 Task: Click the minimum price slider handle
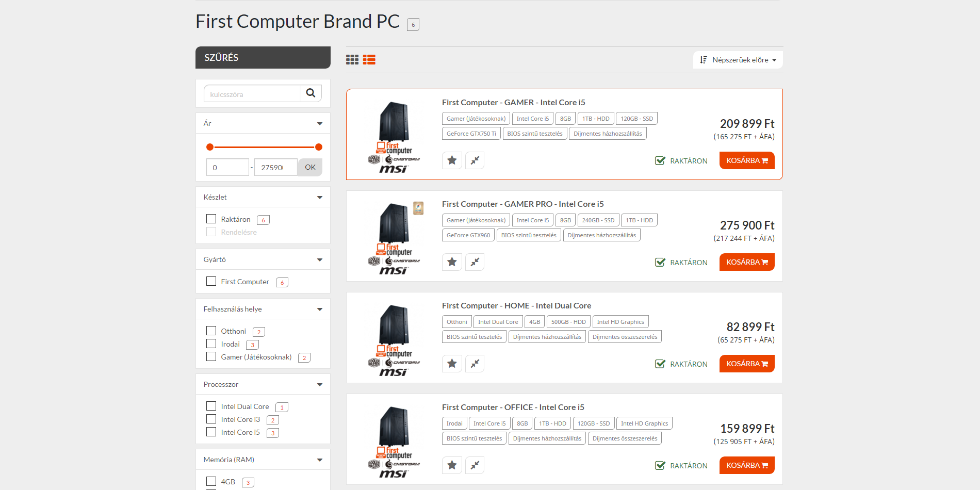(x=210, y=147)
